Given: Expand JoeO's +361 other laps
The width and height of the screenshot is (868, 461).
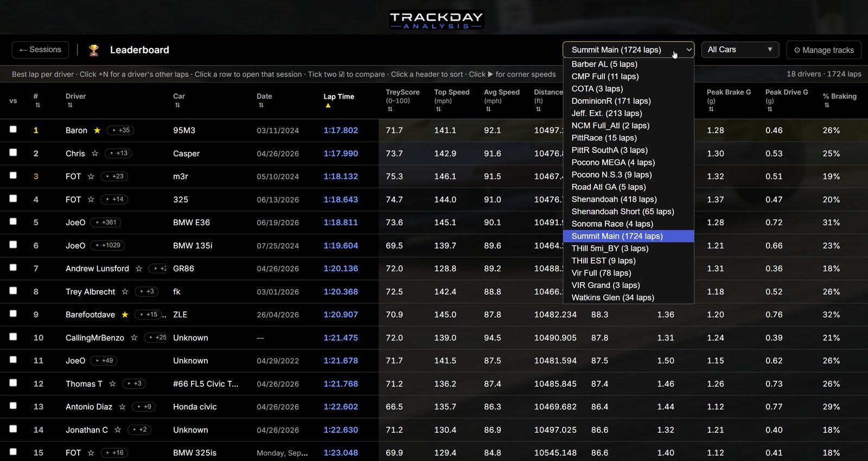Looking at the screenshot, I should [x=106, y=222].
